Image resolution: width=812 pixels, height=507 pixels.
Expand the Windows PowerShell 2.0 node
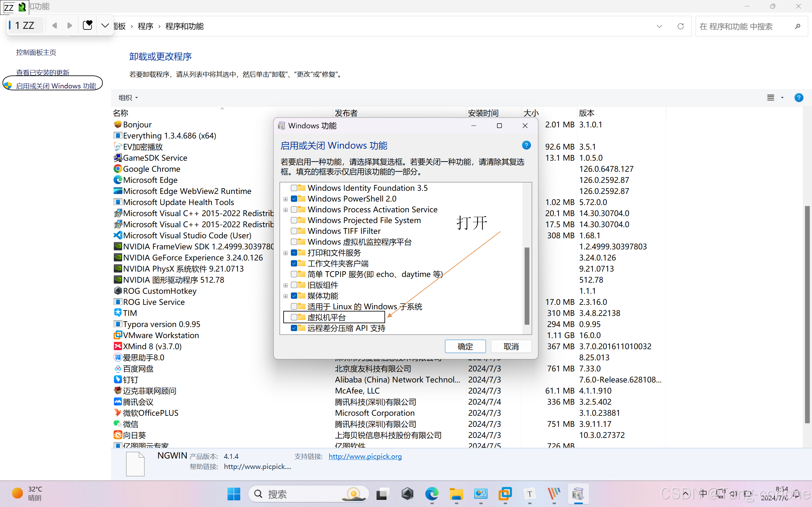pyautogui.click(x=285, y=199)
